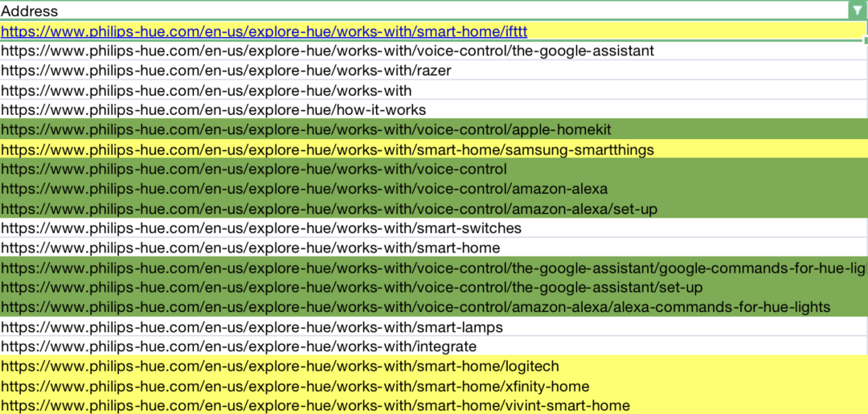Select the alexa-commands-for-hue-lights URL cell

434,307
